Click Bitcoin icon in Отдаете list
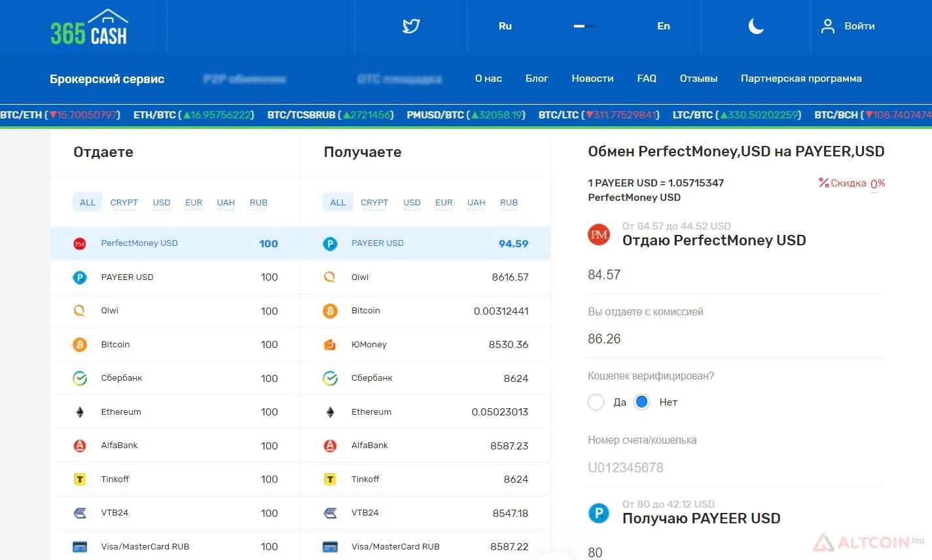Screen dimensions: 932x560 click(x=80, y=345)
